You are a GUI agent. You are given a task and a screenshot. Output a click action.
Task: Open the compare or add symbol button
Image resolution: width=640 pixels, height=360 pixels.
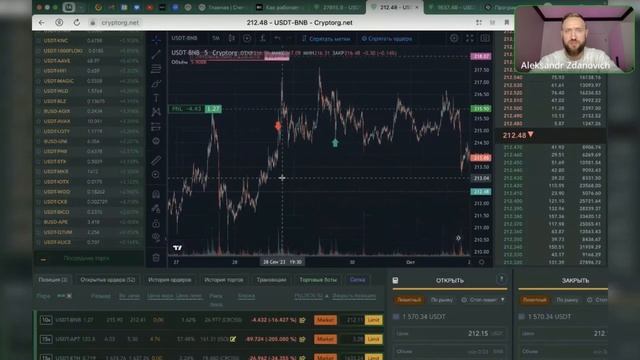pos(247,38)
